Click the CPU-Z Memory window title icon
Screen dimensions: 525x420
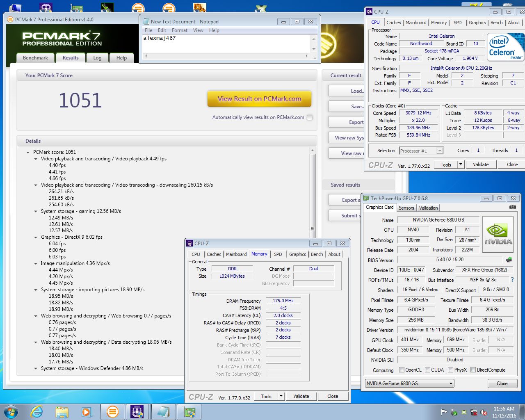(x=189, y=243)
